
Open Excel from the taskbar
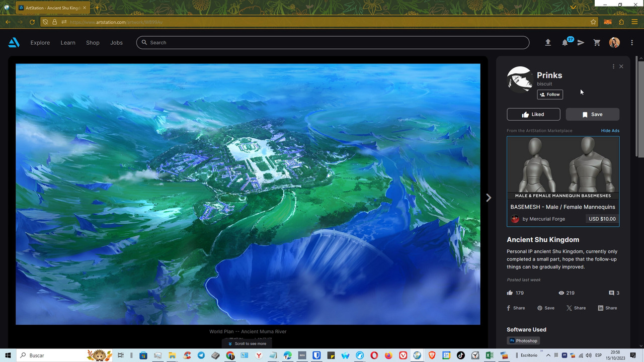click(x=489, y=355)
